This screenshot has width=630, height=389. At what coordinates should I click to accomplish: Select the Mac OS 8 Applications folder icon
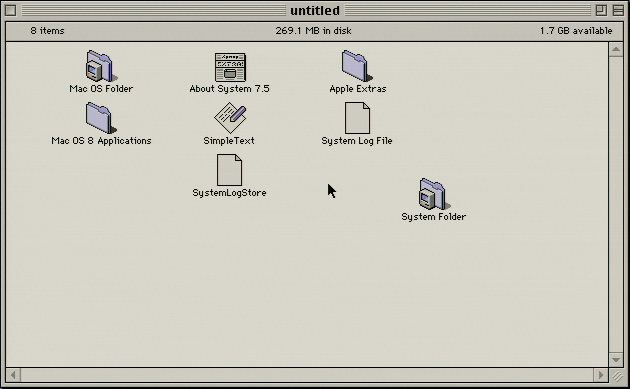click(100, 118)
